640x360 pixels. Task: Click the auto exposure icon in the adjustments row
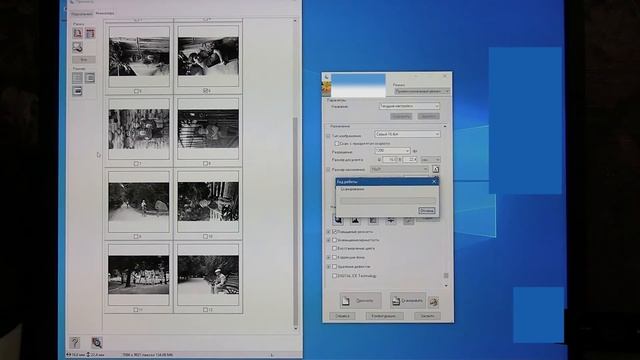pos(338,220)
